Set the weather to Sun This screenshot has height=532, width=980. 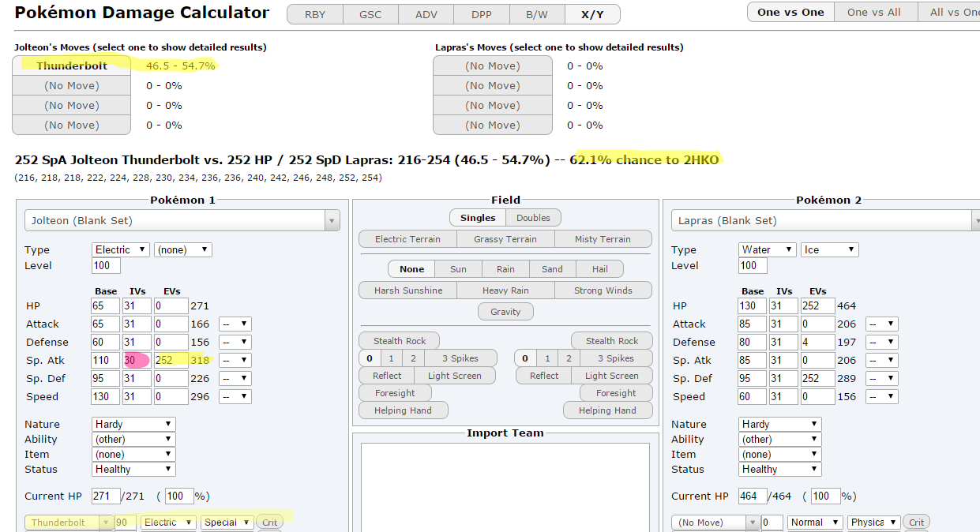click(x=458, y=268)
